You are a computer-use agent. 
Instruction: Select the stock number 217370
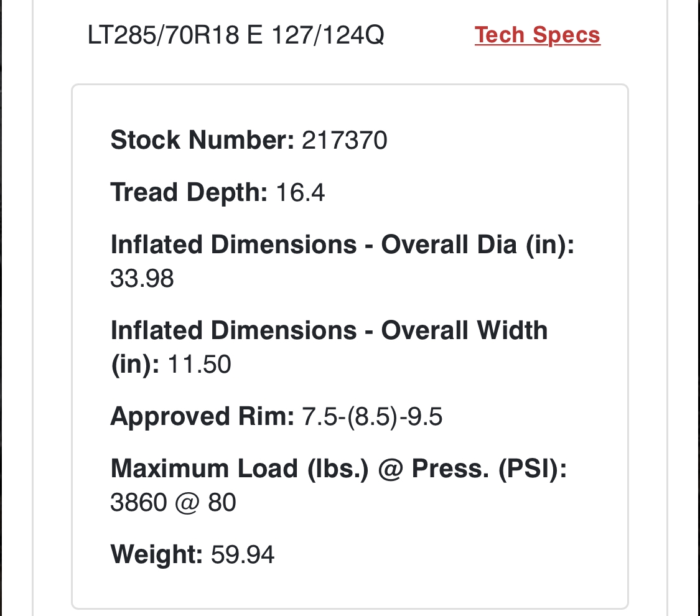pyautogui.click(x=344, y=140)
